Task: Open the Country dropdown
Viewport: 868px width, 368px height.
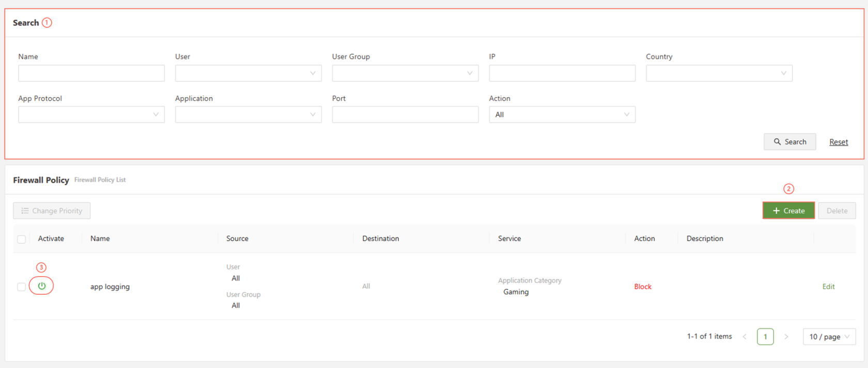Action: coord(719,73)
